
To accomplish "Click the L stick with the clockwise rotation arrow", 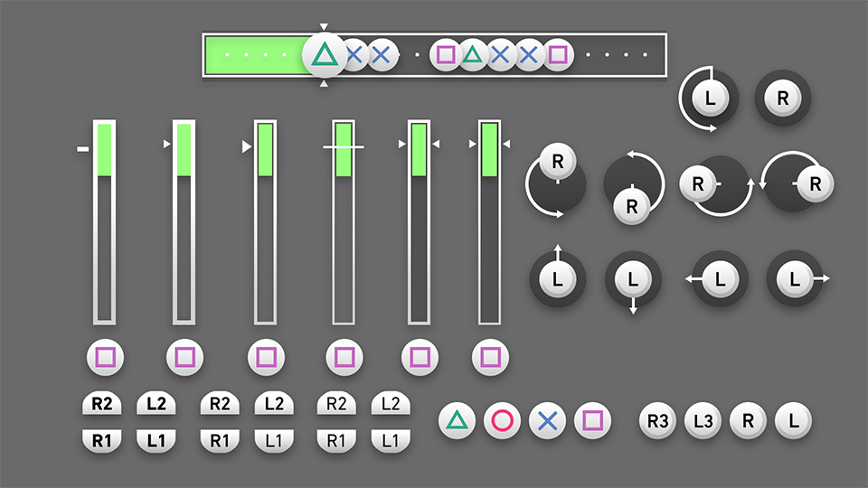I will click(709, 99).
